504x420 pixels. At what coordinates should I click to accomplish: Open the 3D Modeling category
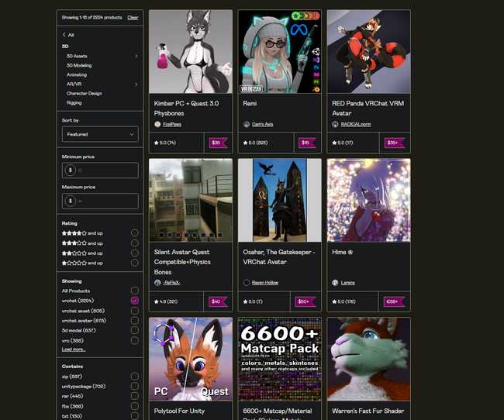click(79, 65)
